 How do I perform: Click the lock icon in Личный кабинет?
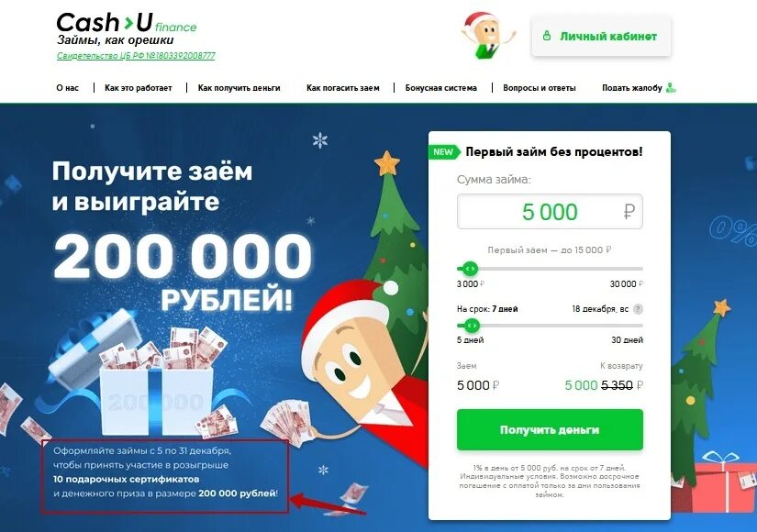[x=547, y=36]
